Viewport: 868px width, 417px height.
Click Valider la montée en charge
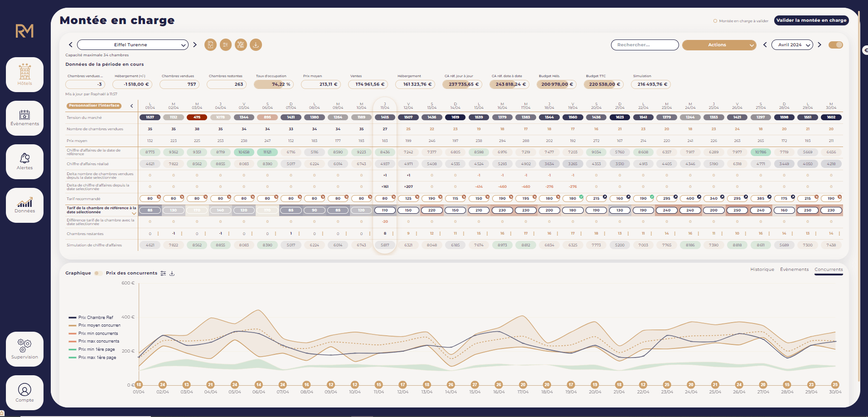click(x=811, y=20)
